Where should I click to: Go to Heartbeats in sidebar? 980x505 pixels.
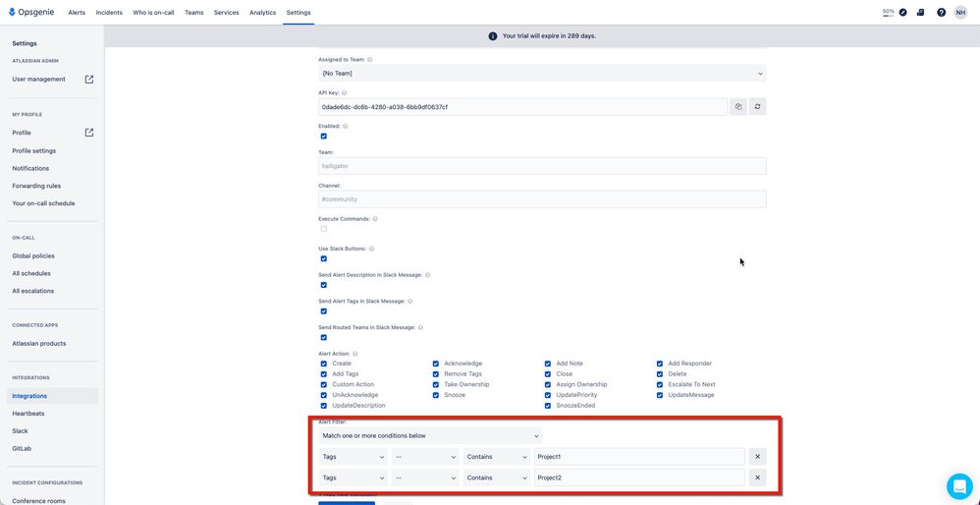[28, 413]
